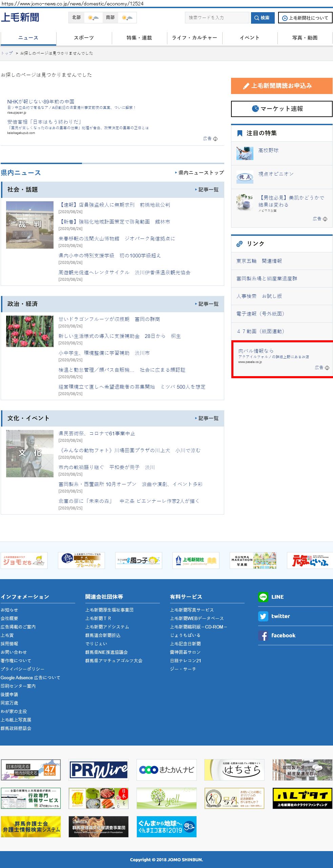Click the 南部 weather forecast icon

[x=127, y=18]
